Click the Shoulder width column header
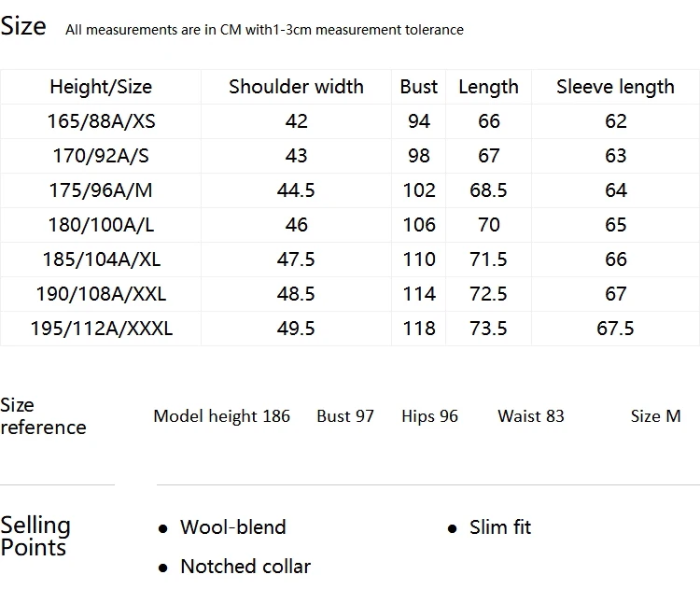Screen dimensions: 700x603 (x=296, y=87)
